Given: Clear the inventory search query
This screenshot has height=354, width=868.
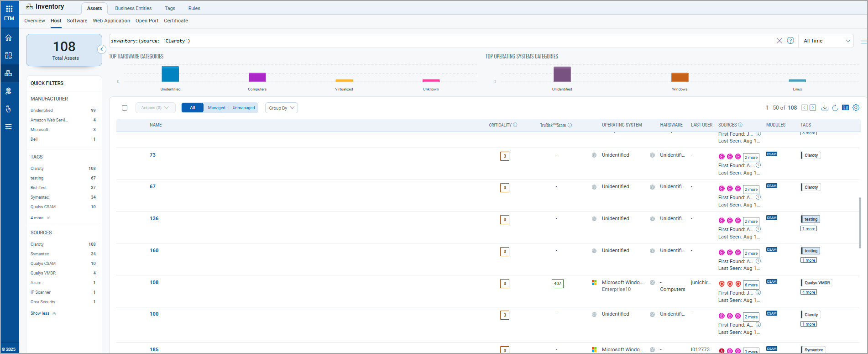Looking at the screenshot, I should (x=779, y=41).
